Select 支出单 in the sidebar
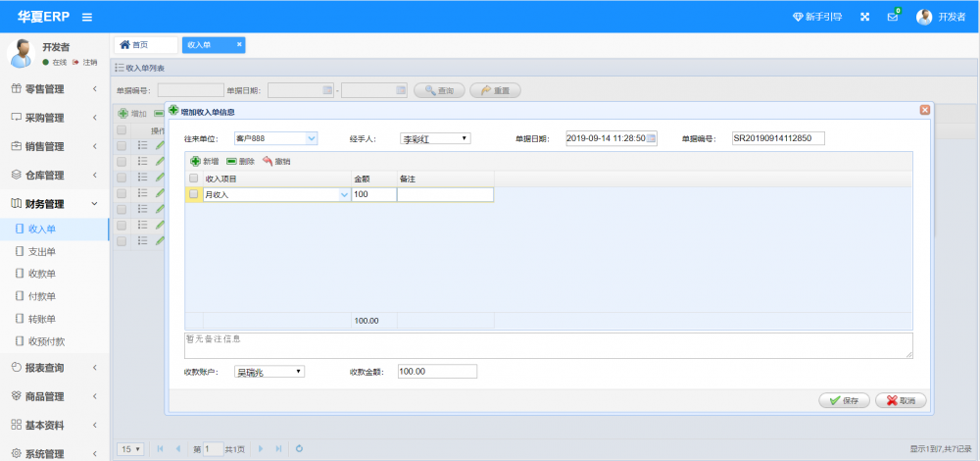980x461 pixels. pyautogui.click(x=54, y=251)
